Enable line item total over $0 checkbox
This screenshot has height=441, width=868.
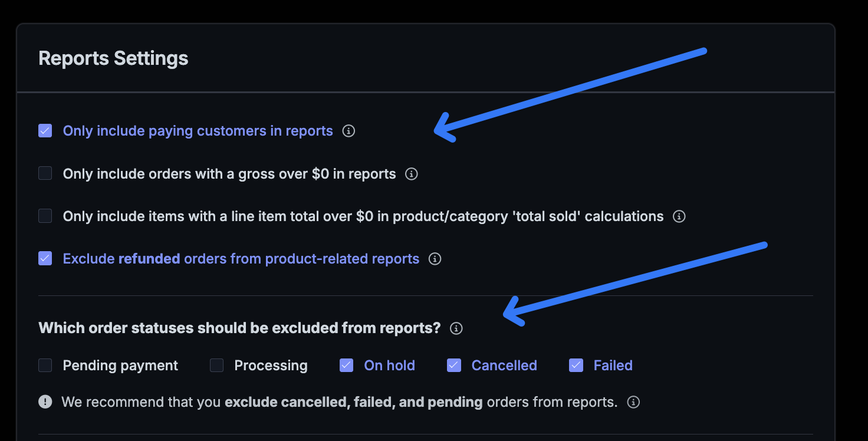pos(45,216)
